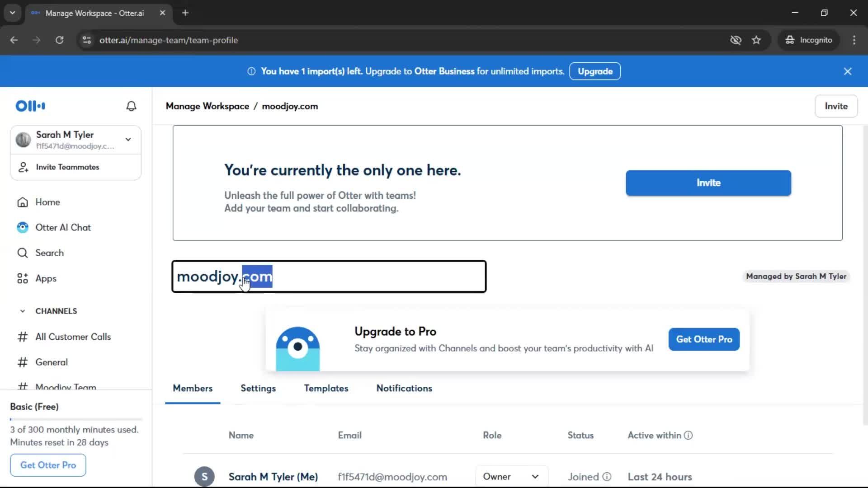
Task: Switch to the Settings tab
Action: point(258,389)
